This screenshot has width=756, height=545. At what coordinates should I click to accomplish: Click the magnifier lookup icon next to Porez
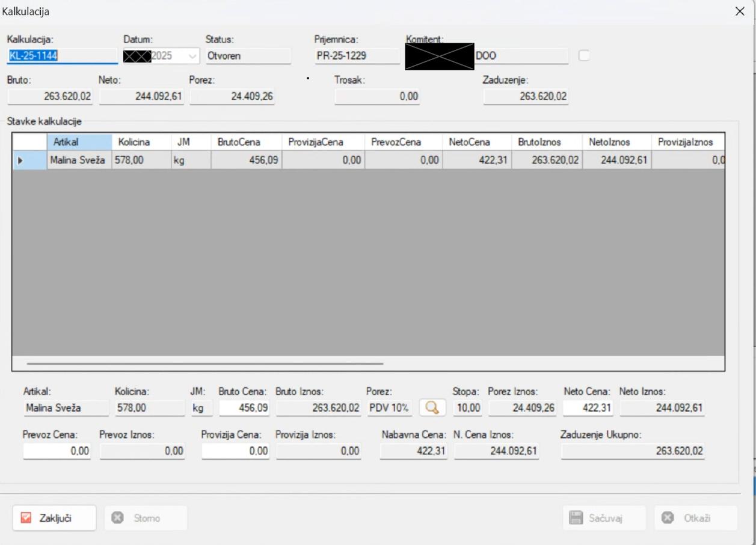(x=432, y=408)
